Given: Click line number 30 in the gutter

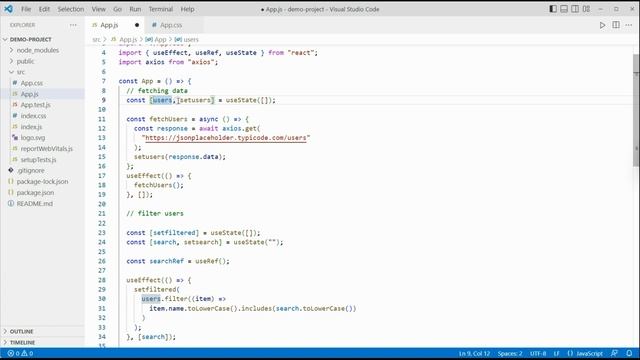Looking at the screenshot, I should click(102, 299).
